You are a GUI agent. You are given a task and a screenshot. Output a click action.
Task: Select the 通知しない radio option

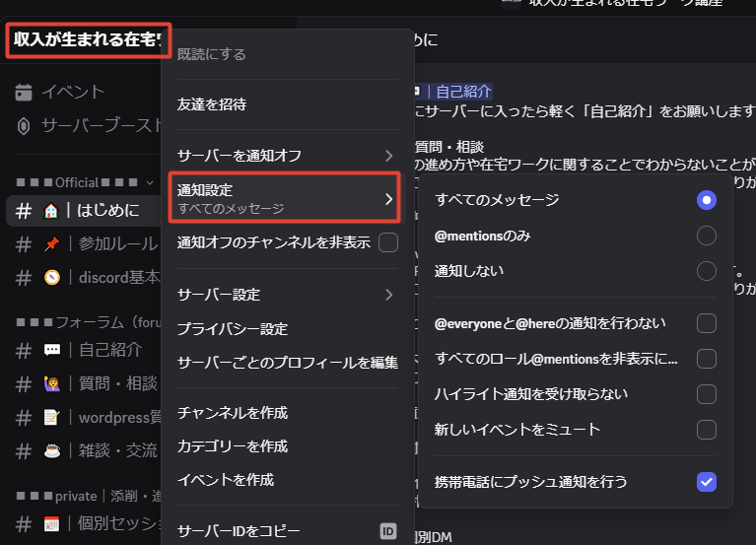click(706, 270)
